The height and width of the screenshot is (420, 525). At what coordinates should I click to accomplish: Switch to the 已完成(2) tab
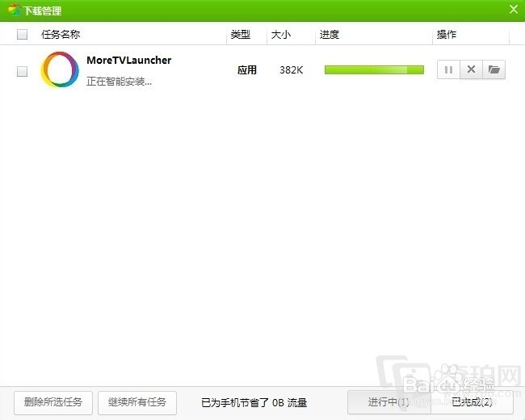point(472,402)
